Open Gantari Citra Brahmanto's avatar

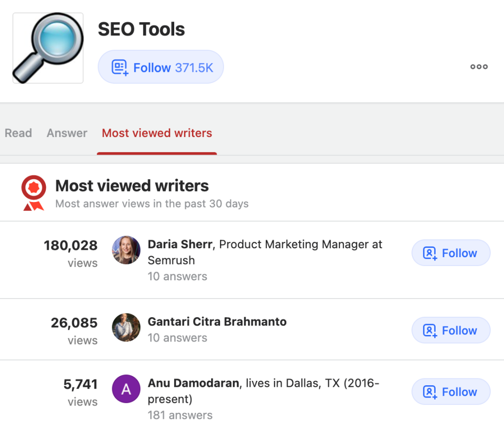point(126,327)
